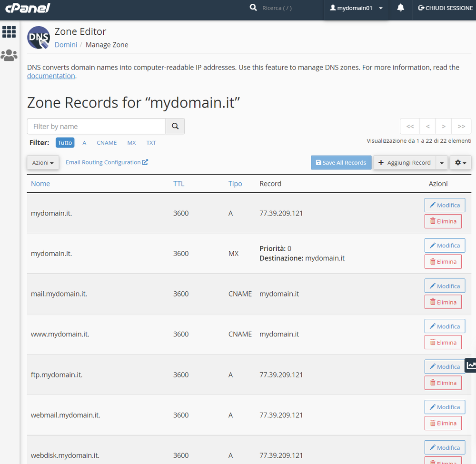This screenshot has width=476, height=464.
Task: Sort by the Nome column header
Action: [x=40, y=184]
